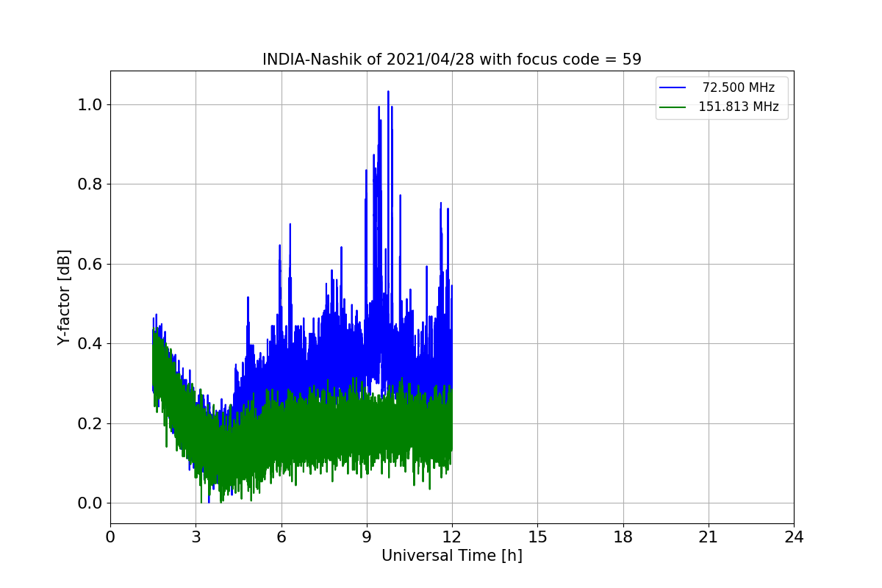882x588 pixels.
Task: Click the Universal Time [h] axis label
Action: pos(452,556)
